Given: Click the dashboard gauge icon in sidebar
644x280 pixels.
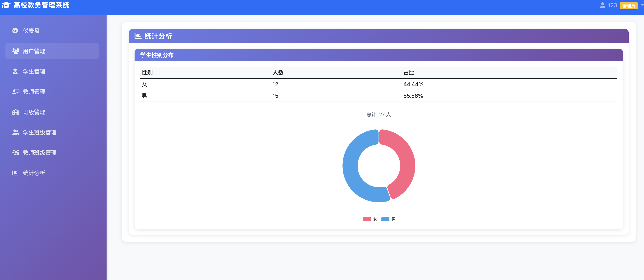Looking at the screenshot, I should [x=15, y=31].
